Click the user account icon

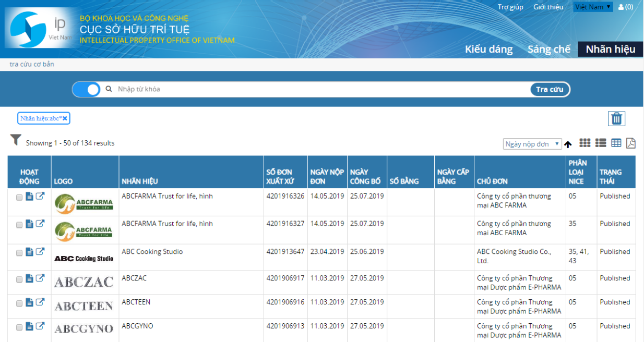[x=621, y=7]
